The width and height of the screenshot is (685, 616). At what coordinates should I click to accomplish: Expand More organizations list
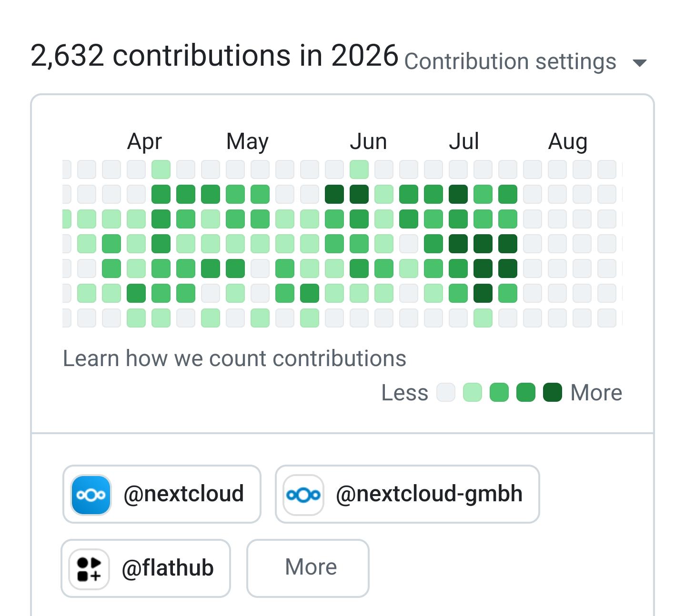[308, 568]
